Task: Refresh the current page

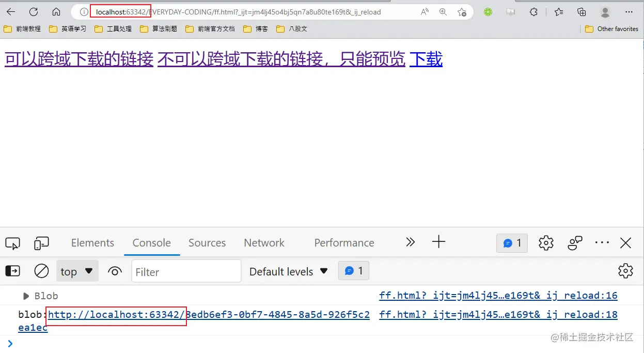Action: click(33, 11)
